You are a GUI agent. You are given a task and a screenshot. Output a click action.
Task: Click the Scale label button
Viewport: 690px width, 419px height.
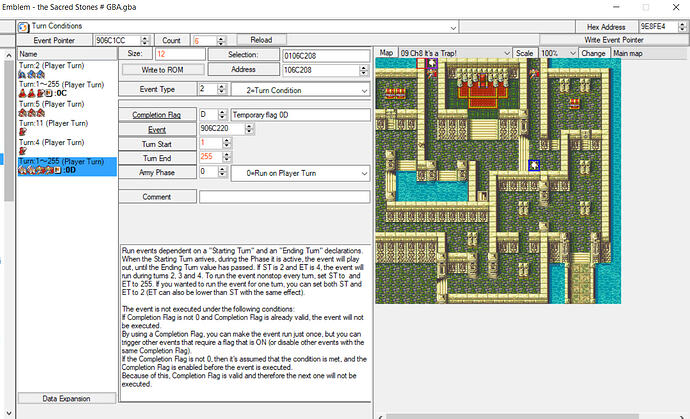tap(524, 53)
